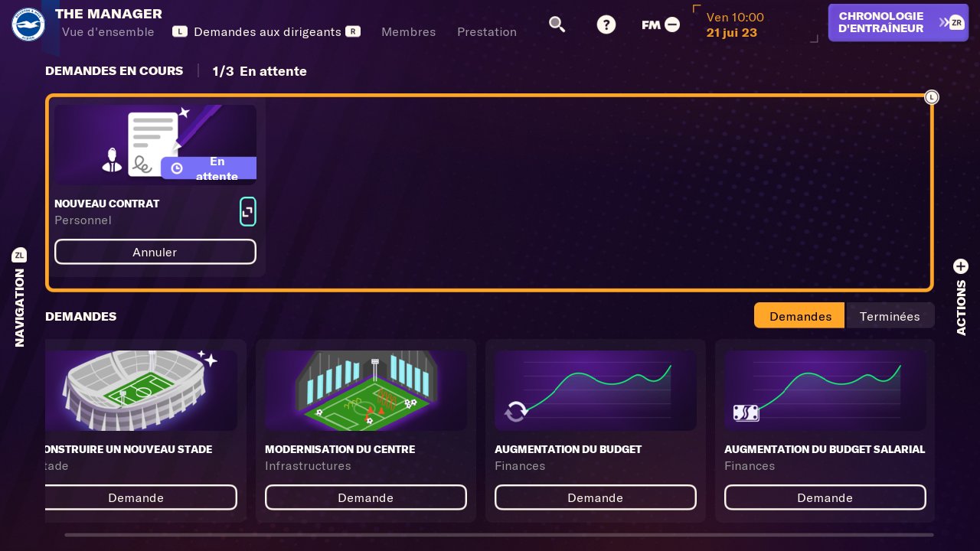This screenshot has width=980, height=551.
Task: Switch to Membres tab
Action: 408,32
